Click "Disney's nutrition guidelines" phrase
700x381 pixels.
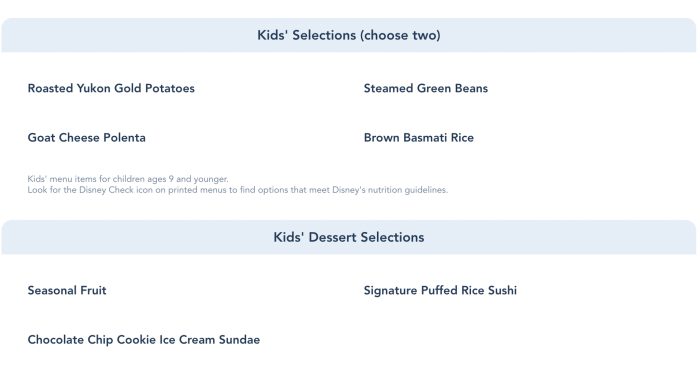[x=389, y=190]
